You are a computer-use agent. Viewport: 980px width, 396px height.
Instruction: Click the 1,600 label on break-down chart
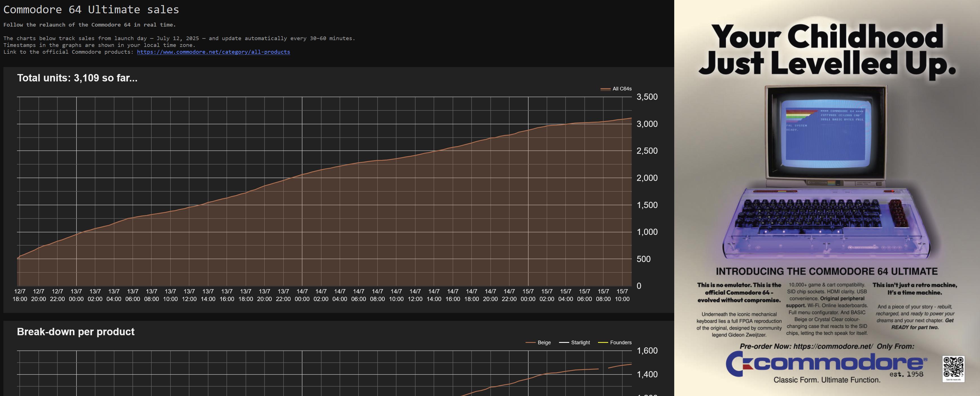[x=647, y=351]
